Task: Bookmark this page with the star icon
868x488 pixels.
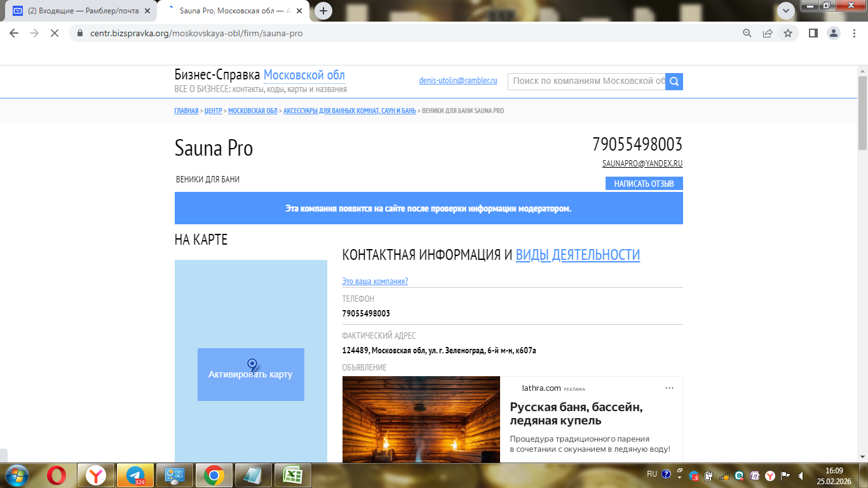Action: (x=788, y=33)
